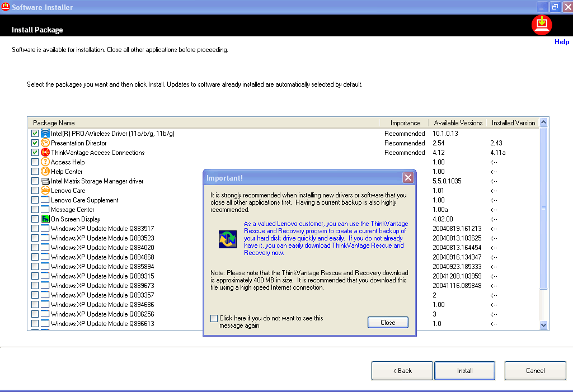573x392 pixels.
Task: Click the Update Module Q884020 icon
Action: (x=45, y=247)
